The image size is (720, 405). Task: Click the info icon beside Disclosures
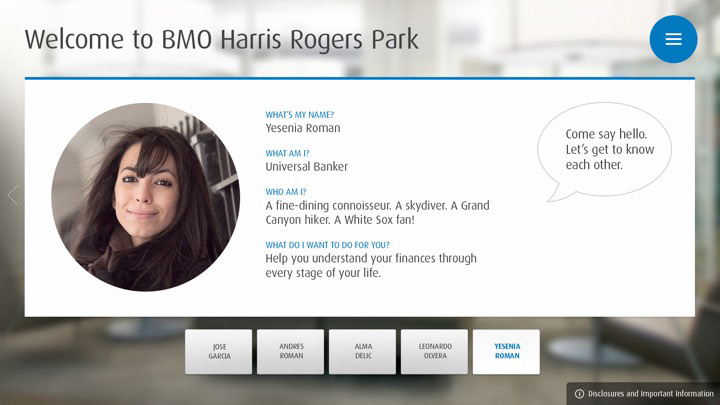click(579, 394)
